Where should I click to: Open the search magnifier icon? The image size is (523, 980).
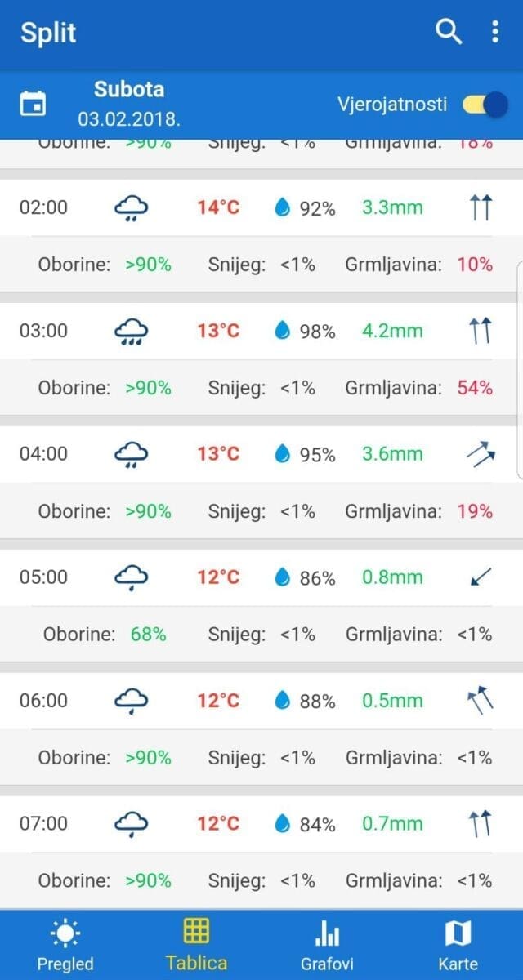[449, 32]
